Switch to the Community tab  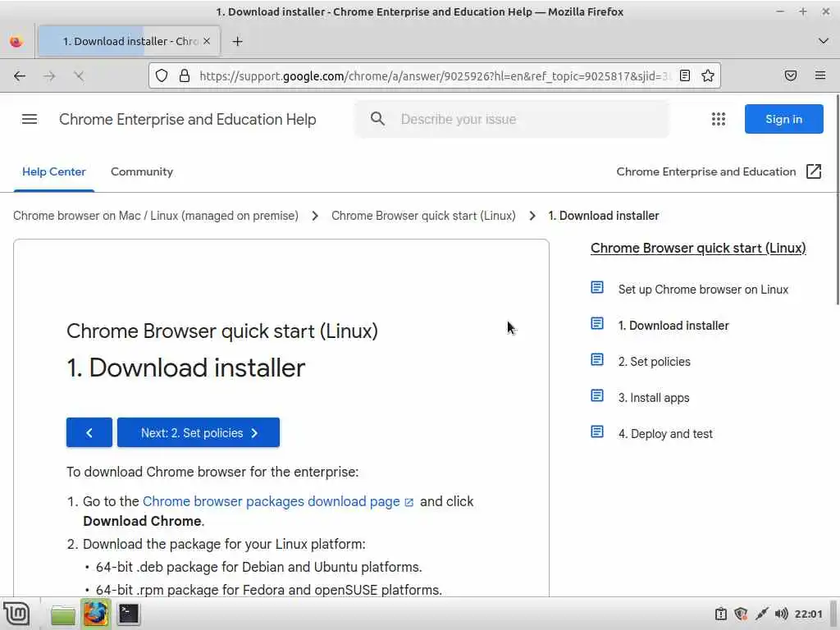[x=142, y=172]
